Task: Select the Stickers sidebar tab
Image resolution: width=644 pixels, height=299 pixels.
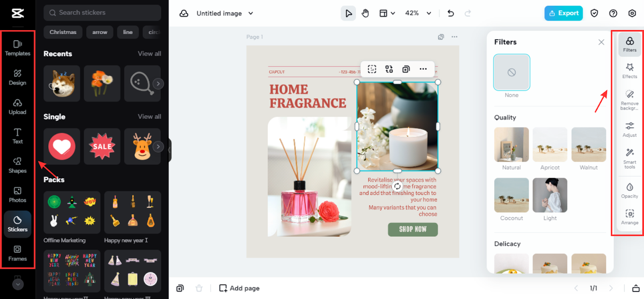Action: click(18, 224)
